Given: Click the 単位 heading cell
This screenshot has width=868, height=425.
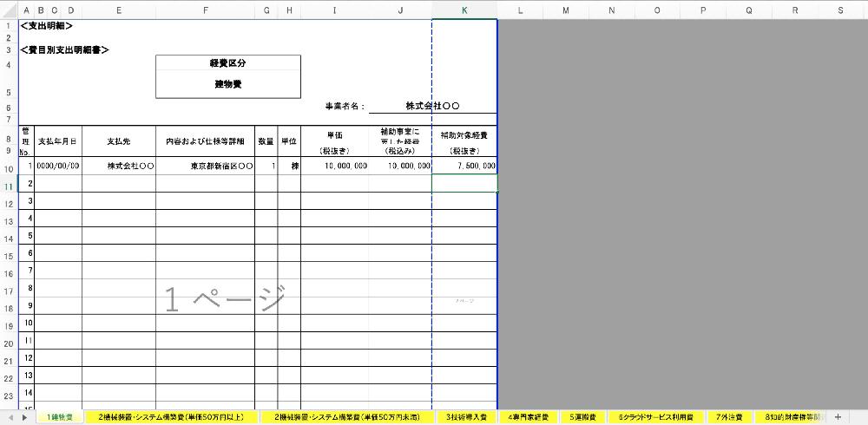Looking at the screenshot, I should coord(290,141).
